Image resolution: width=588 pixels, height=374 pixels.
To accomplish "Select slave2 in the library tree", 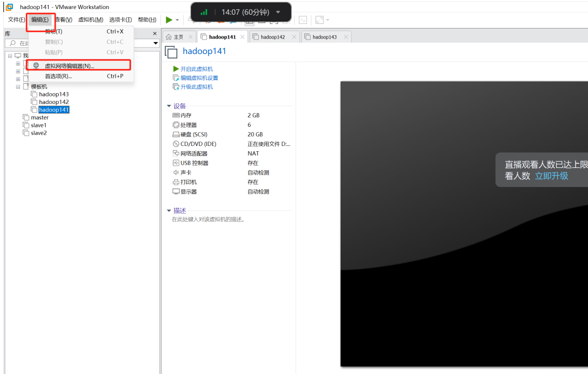I will point(39,133).
